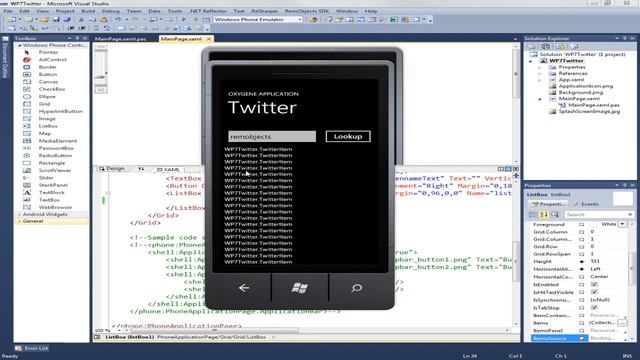The height and width of the screenshot is (360, 640).
Task: Collapse the MainPage.xaml node
Action: tap(540, 99)
